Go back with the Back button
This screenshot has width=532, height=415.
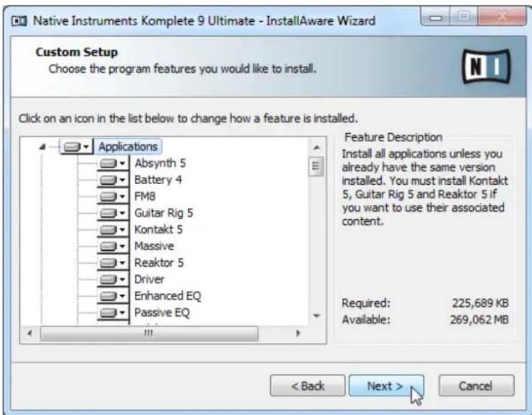(308, 386)
